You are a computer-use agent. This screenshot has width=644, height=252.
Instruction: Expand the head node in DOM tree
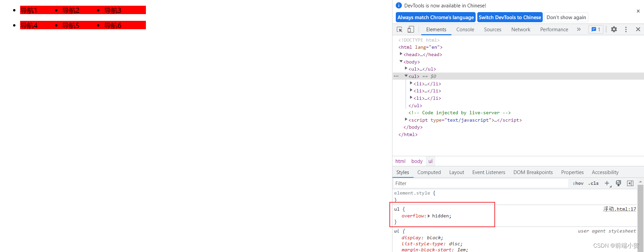[x=401, y=54]
